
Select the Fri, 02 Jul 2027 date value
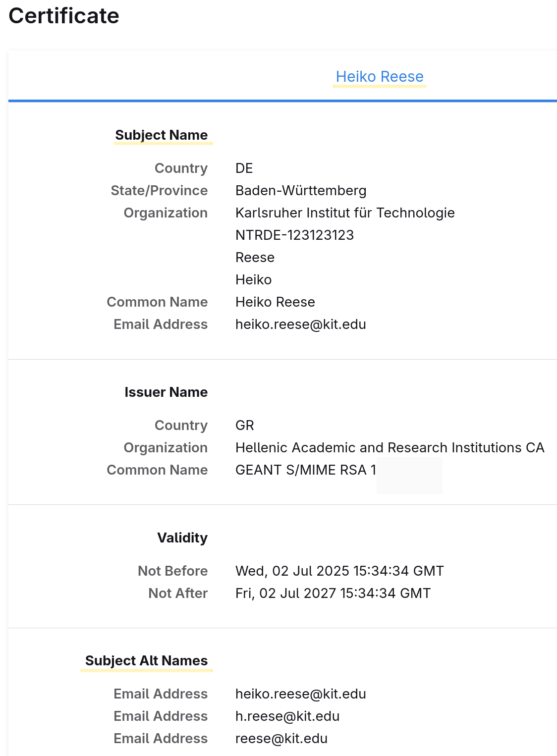[333, 594]
